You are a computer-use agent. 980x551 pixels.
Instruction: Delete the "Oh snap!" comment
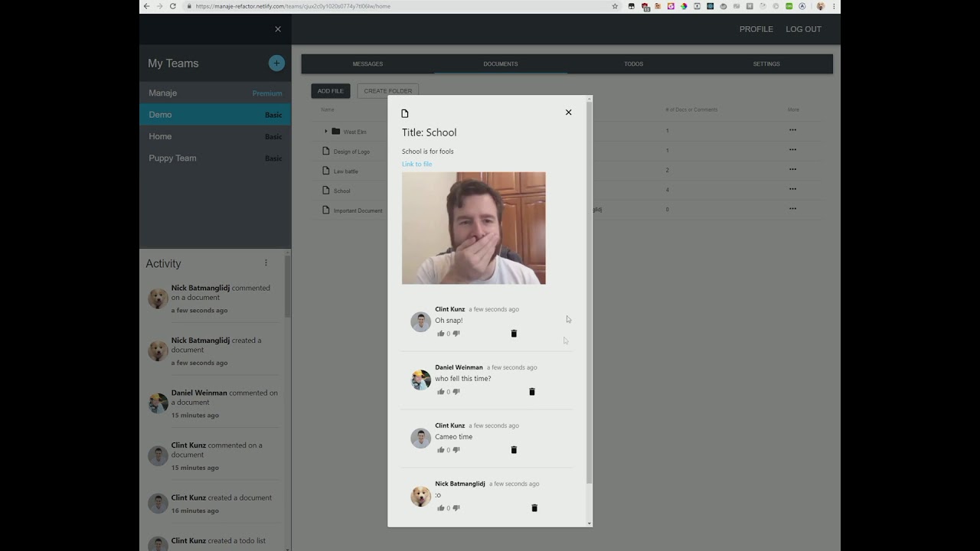[x=514, y=334]
